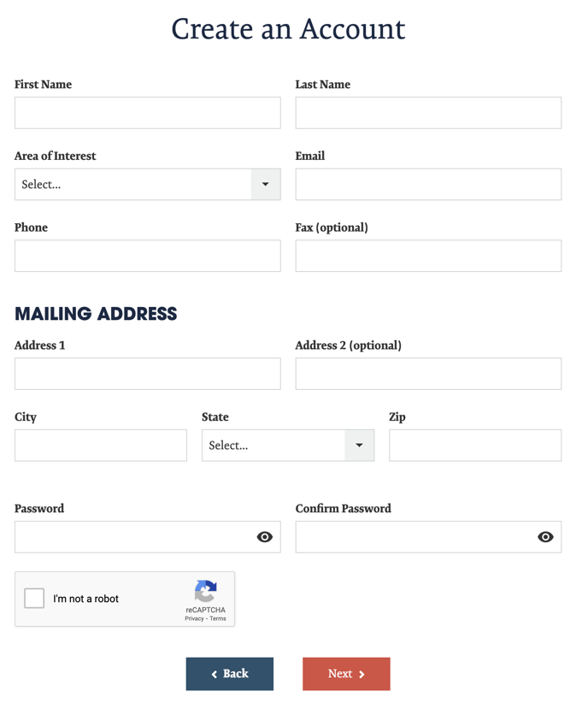
Task: Toggle visibility eye in Confirm Password field
Action: [x=545, y=537]
